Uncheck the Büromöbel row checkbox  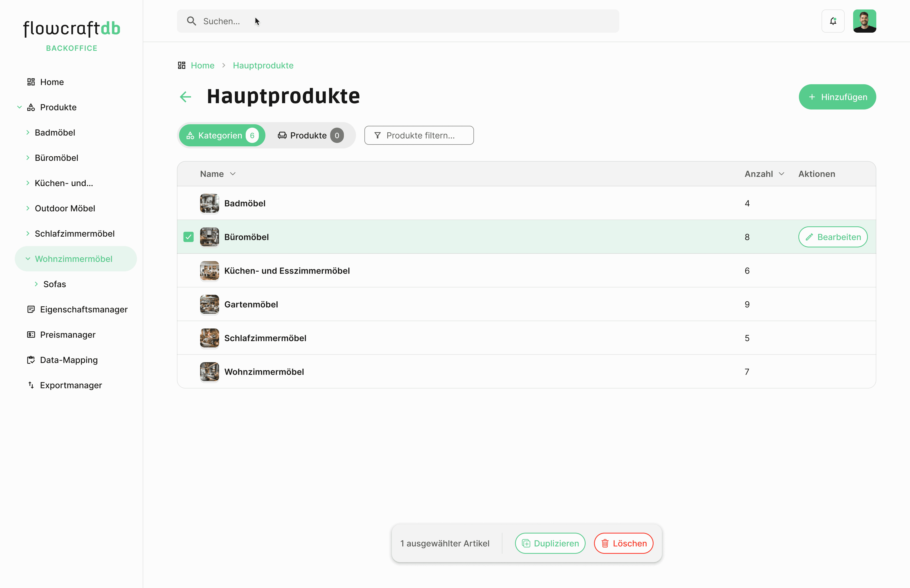pyautogui.click(x=189, y=237)
